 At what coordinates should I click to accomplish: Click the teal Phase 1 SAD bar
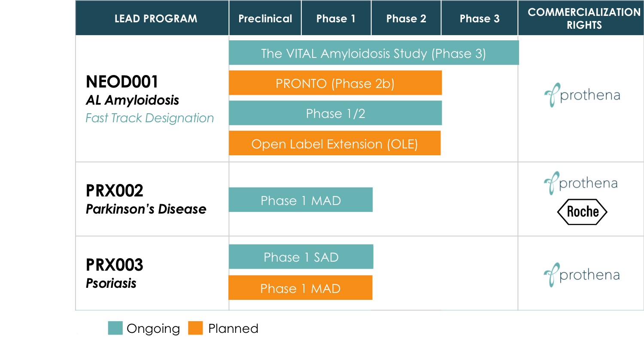[301, 257]
